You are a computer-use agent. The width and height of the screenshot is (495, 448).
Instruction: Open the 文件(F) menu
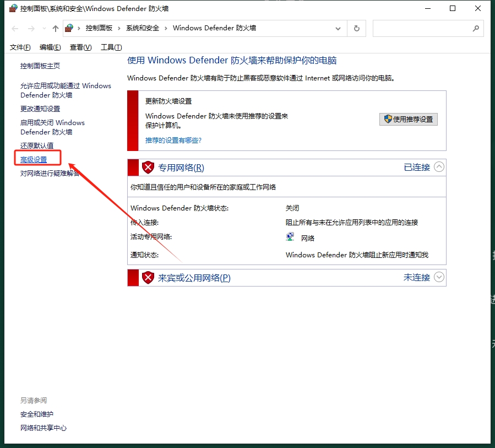(20, 47)
